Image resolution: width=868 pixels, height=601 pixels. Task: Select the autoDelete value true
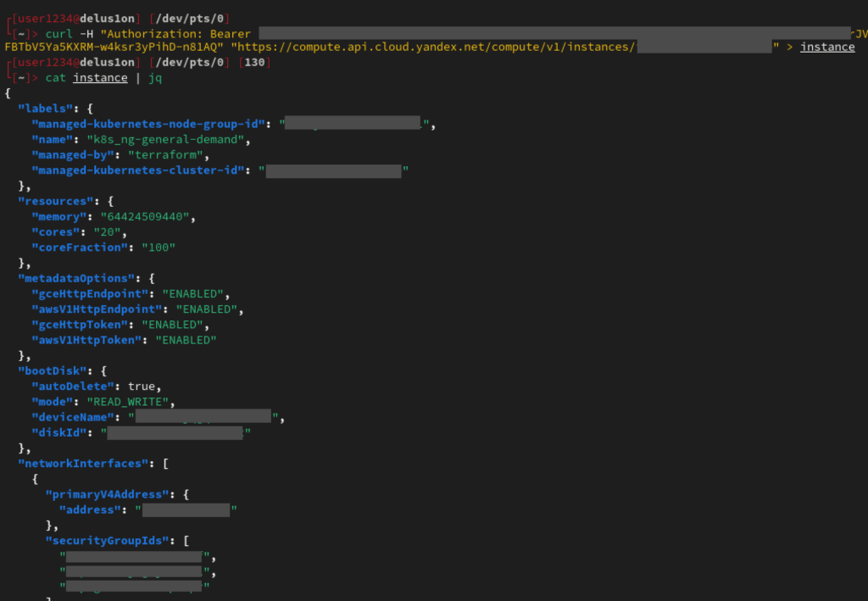pyautogui.click(x=142, y=387)
